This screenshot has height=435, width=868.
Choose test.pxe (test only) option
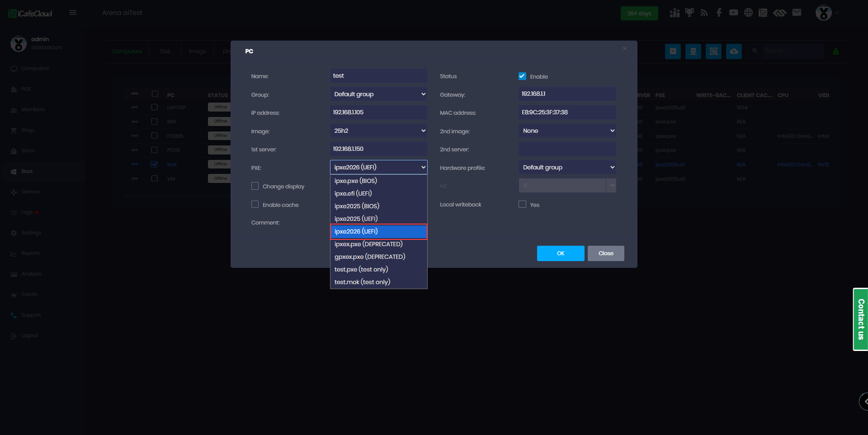pyautogui.click(x=361, y=269)
